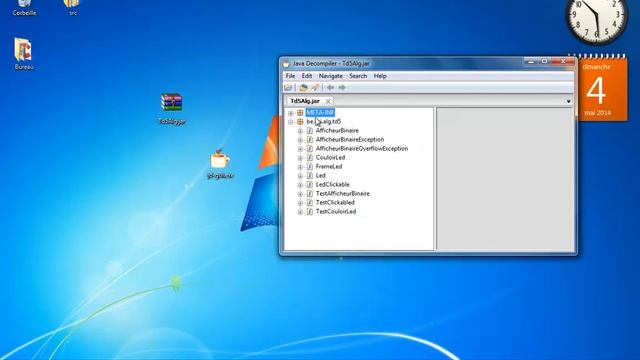Click the Led class icon

click(310, 176)
